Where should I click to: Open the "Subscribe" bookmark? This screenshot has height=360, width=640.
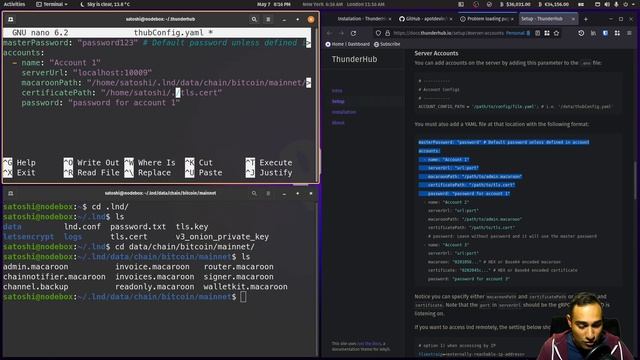click(x=387, y=44)
